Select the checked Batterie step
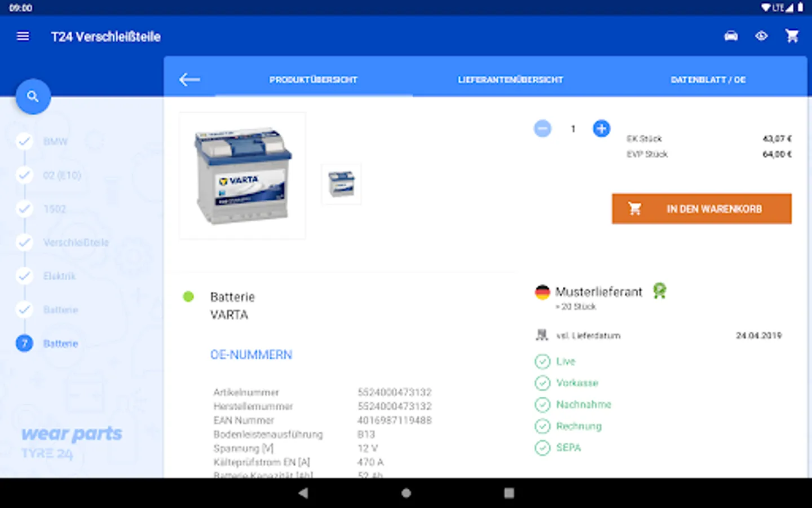This screenshot has width=812, height=508. pos(60,310)
